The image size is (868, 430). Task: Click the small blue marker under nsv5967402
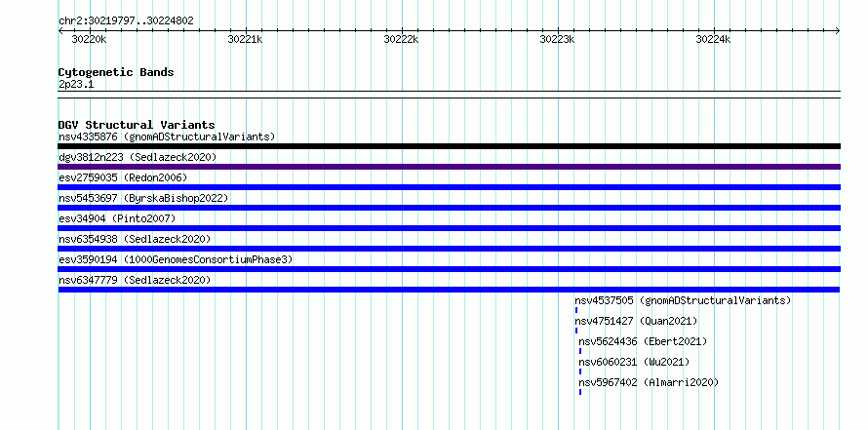580,392
